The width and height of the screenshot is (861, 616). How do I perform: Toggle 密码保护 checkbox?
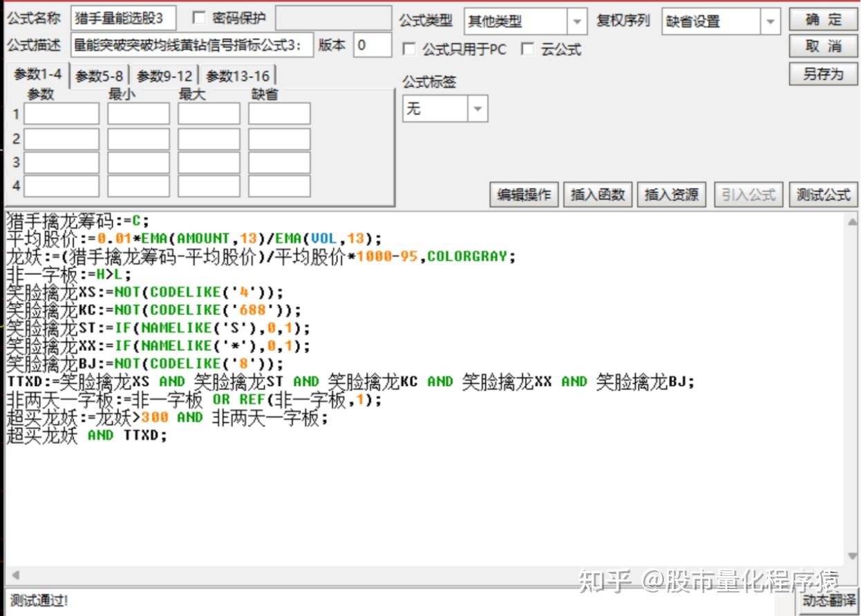click(199, 17)
